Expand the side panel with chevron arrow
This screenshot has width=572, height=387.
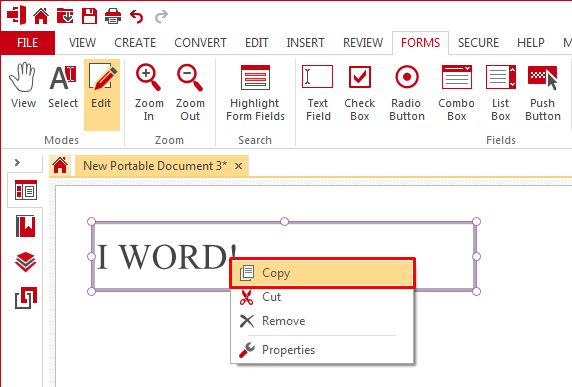click(x=17, y=162)
